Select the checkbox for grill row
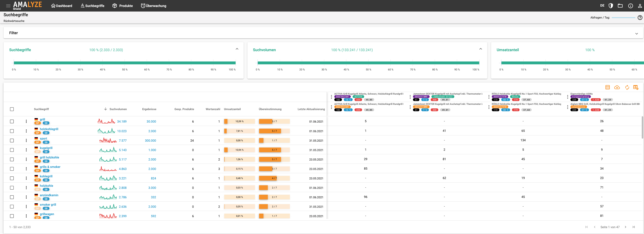Viewport: 644px width, 234px height. (x=12, y=121)
